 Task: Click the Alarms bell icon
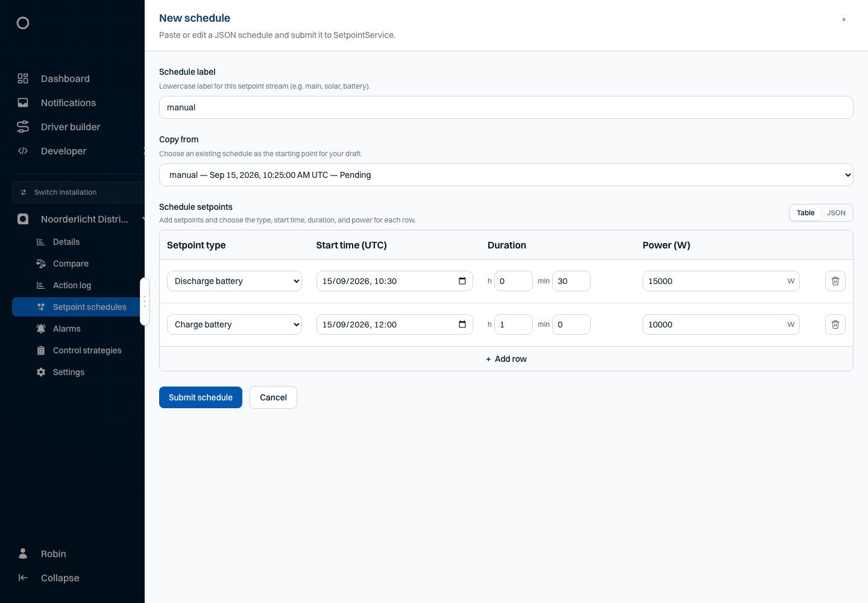(41, 329)
